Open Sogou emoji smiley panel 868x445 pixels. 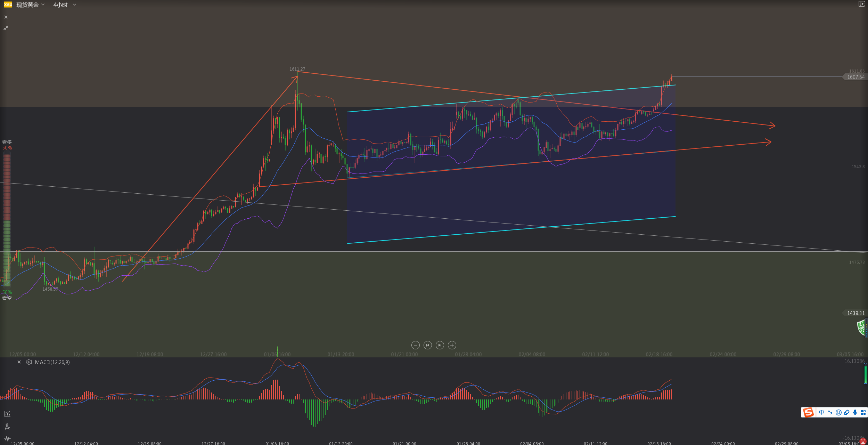click(838, 413)
